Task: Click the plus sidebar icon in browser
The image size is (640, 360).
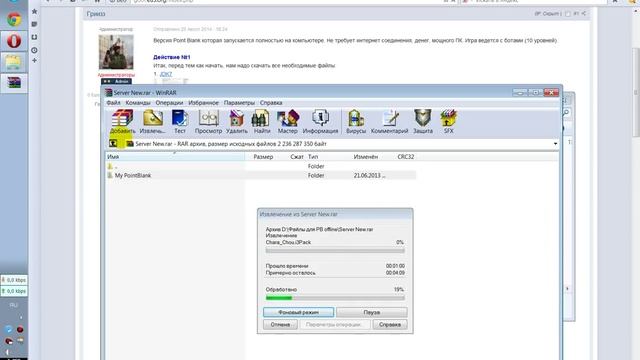Action: coord(34,60)
